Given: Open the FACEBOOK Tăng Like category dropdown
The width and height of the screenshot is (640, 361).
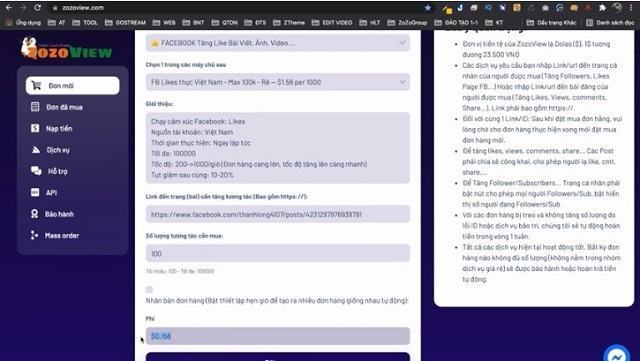Looking at the screenshot, I should point(278,42).
